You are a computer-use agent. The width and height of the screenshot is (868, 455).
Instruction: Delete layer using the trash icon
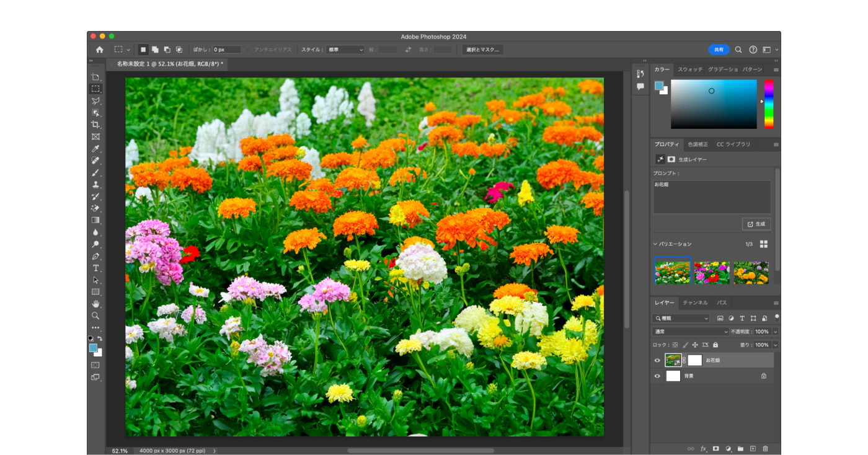pos(765,448)
